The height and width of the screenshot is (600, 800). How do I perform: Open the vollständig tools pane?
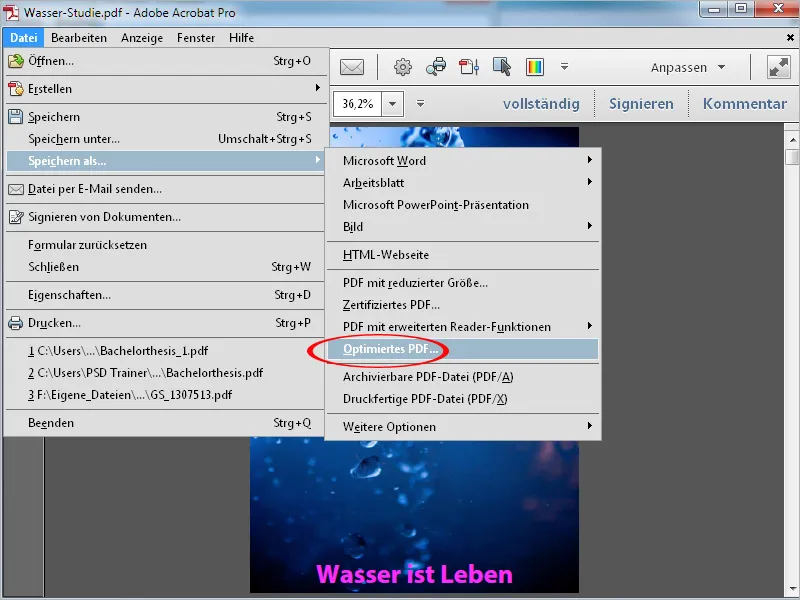click(541, 104)
